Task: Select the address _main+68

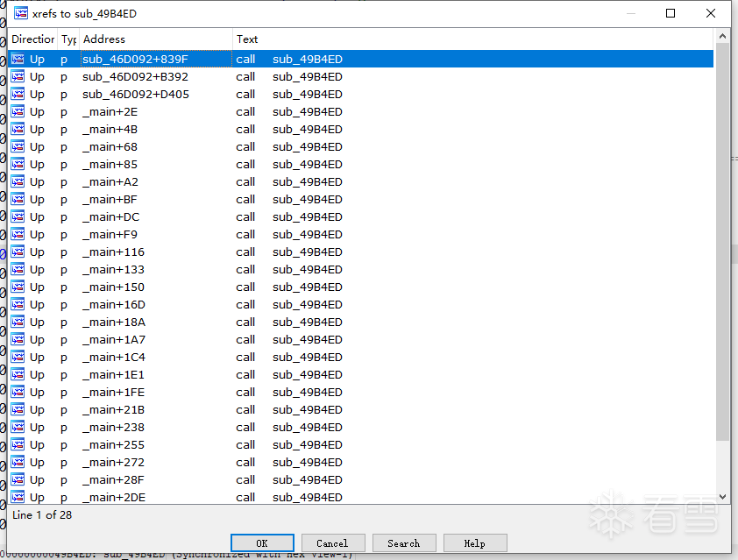Action: point(110,146)
